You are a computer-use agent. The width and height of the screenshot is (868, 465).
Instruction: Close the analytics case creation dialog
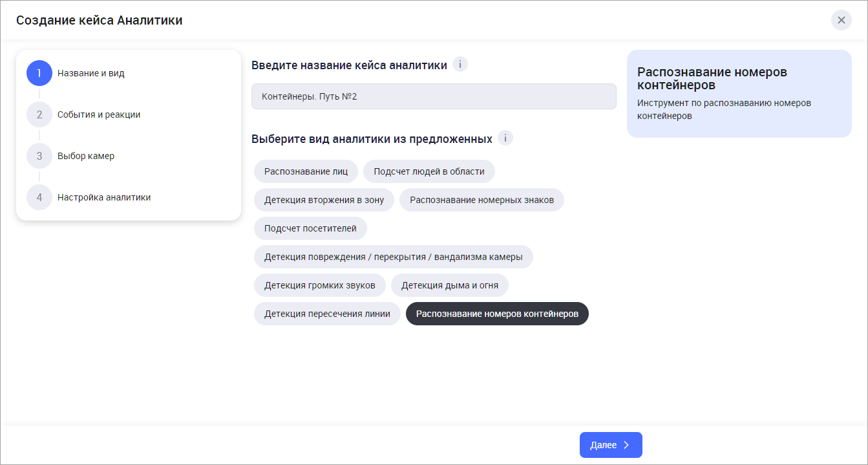click(841, 20)
